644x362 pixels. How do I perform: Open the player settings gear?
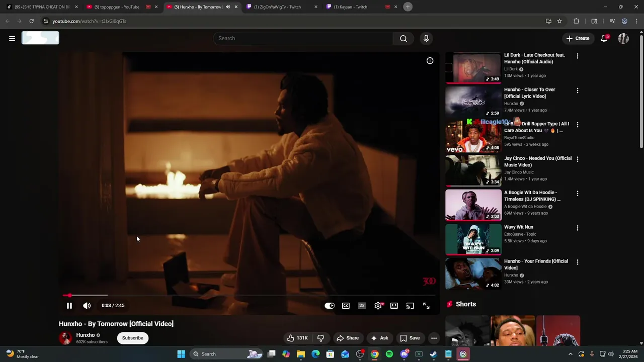coord(378,306)
